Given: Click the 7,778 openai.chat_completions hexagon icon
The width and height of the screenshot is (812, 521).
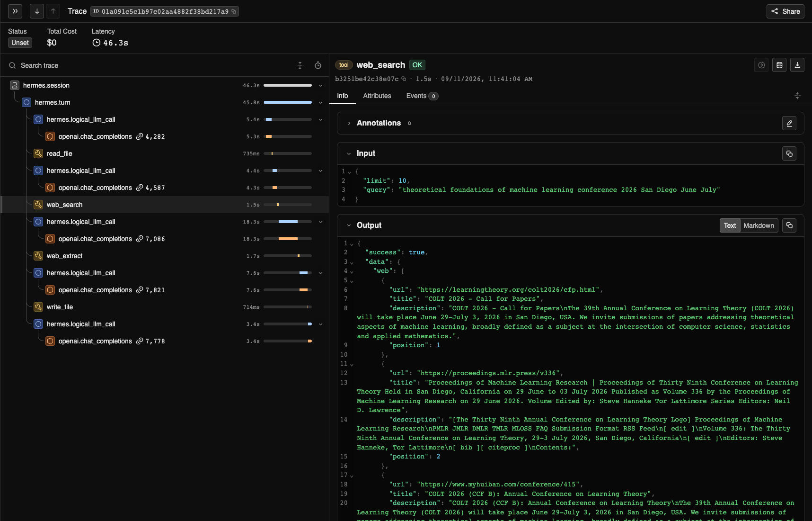Looking at the screenshot, I should [50, 341].
